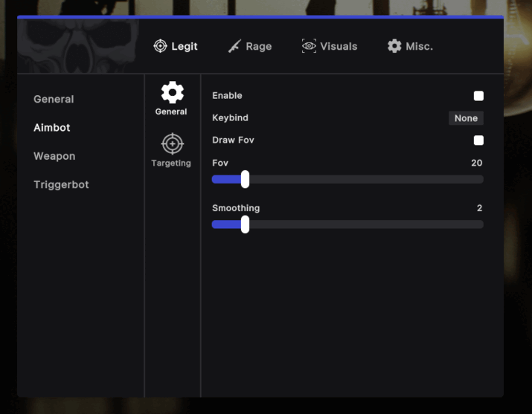
Task: Click the Legit crosshair icon
Action: (160, 46)
